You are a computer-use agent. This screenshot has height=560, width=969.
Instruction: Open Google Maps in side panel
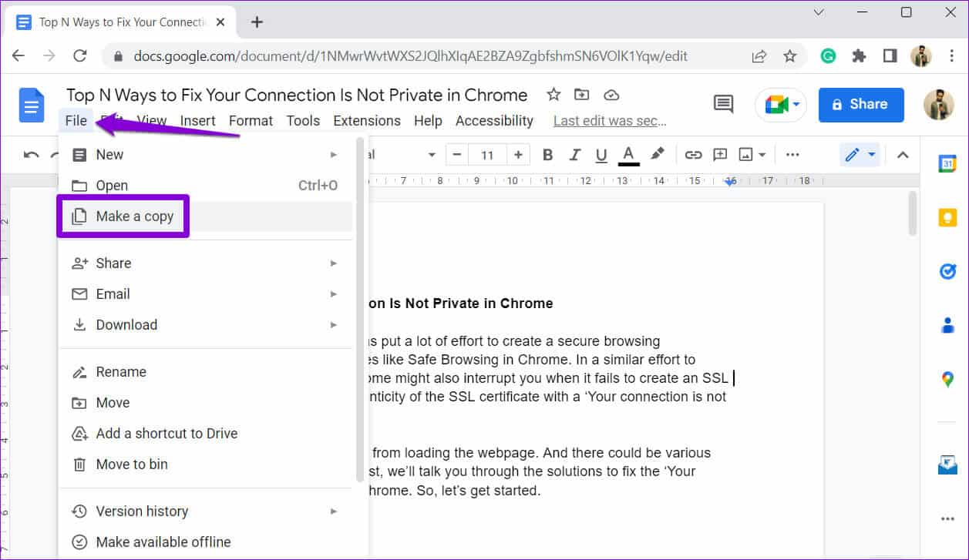pyautogui.click(x=947, y=379)
